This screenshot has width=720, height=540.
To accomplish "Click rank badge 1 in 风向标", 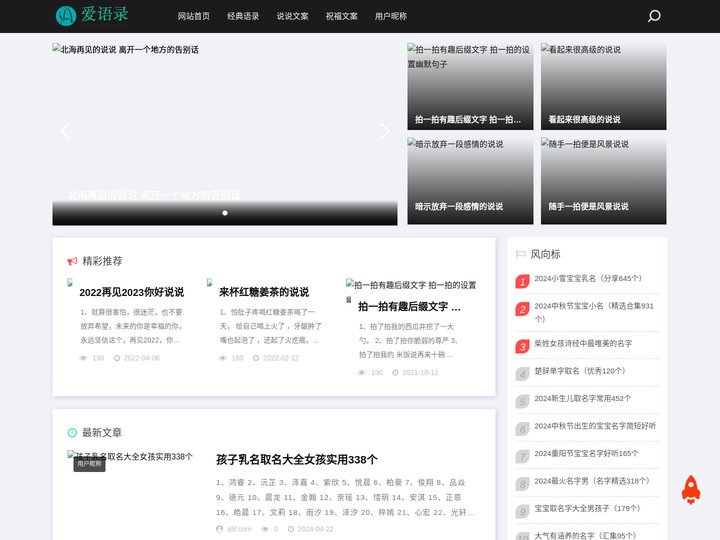I will [522, 281].
